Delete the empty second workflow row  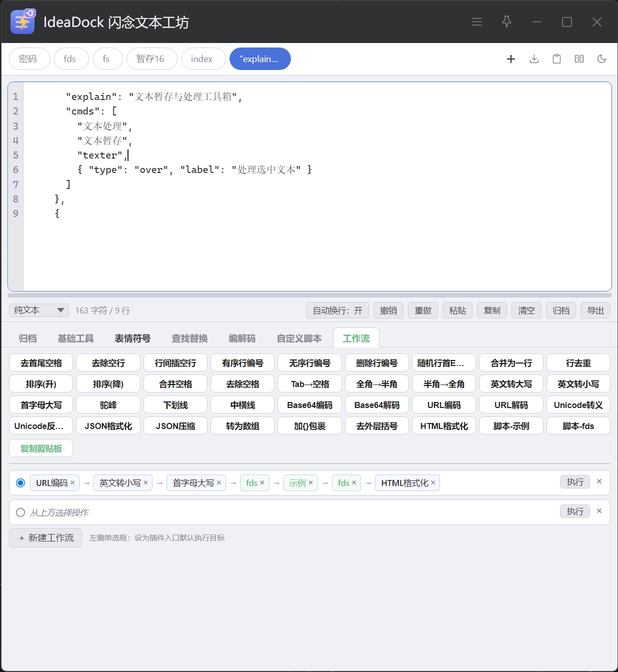coord(599,511)
